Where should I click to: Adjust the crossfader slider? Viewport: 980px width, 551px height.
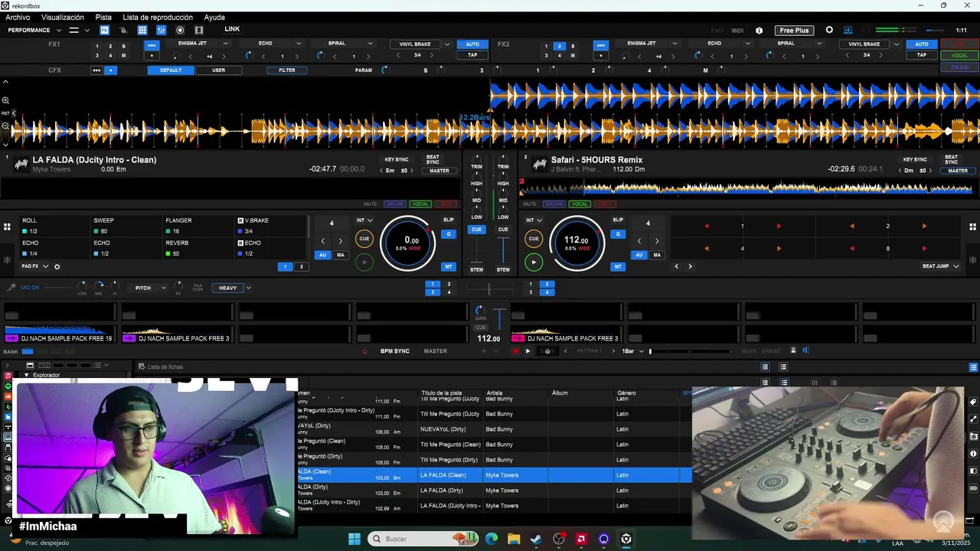(489, 289)
